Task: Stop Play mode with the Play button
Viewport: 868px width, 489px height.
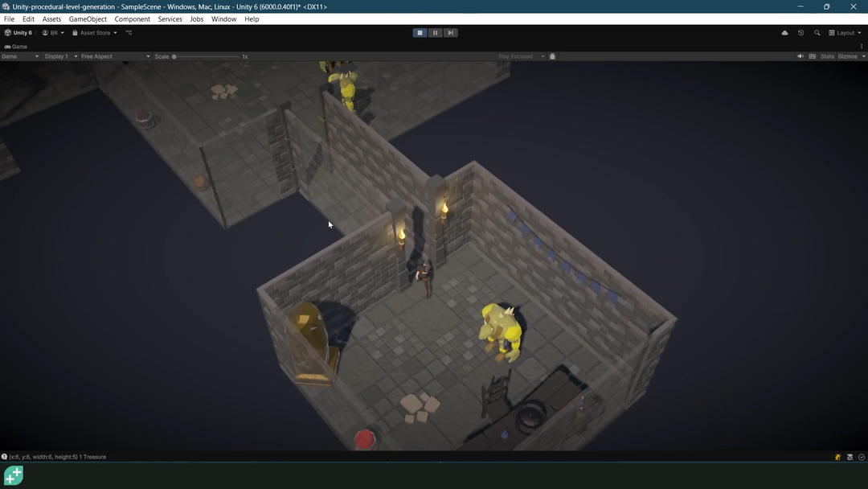Action: (x=420, y=32)
